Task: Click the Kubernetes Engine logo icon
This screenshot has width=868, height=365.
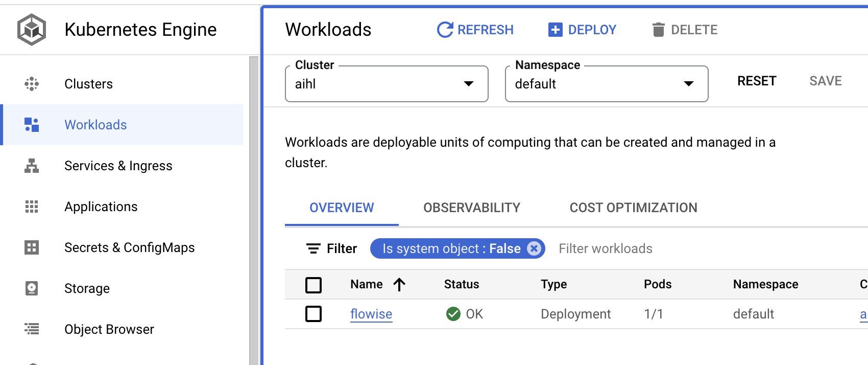Action: click(x=32, y=30)
